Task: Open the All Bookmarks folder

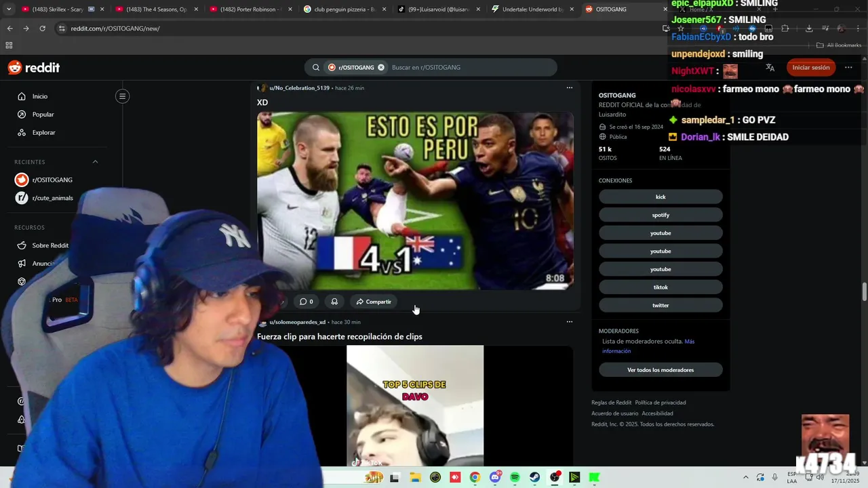Action: tap(839, 45)
